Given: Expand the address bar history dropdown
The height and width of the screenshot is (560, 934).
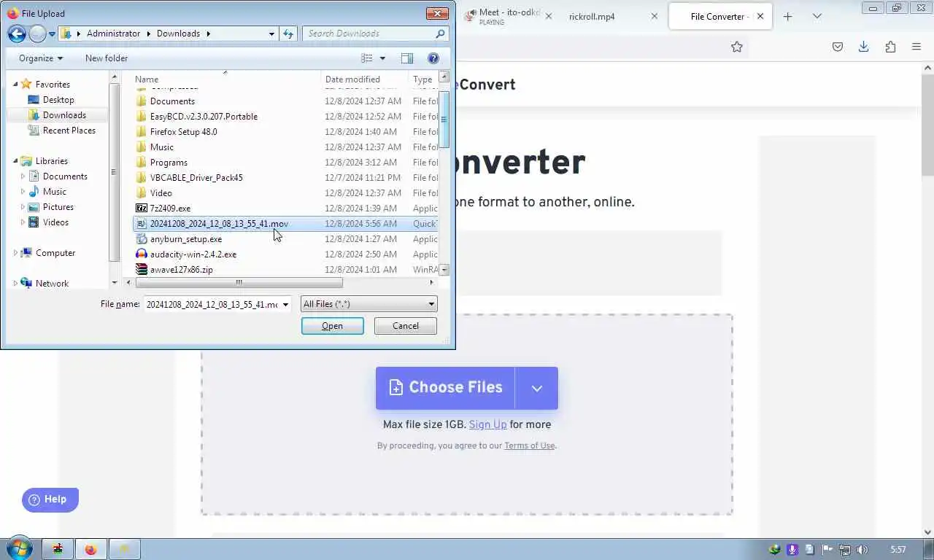Looking at the screenshot, I should coord(271,34).
